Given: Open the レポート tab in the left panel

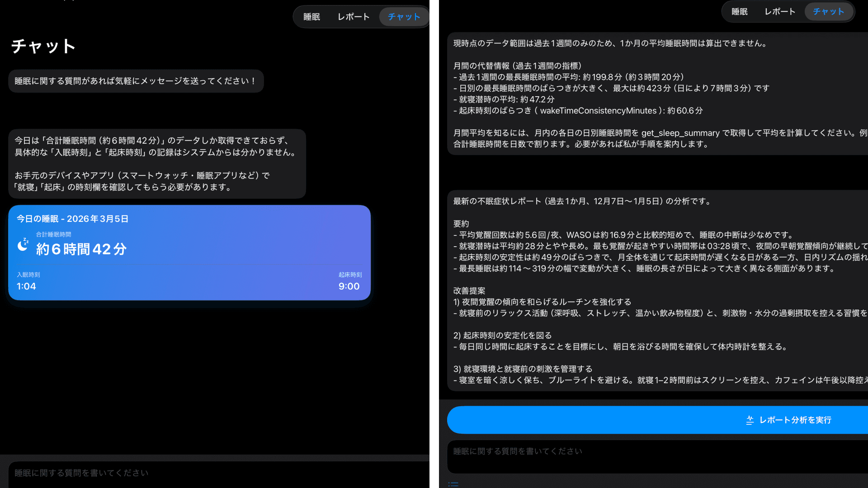Looking at the screenshot, I should (x=354, y=17).
